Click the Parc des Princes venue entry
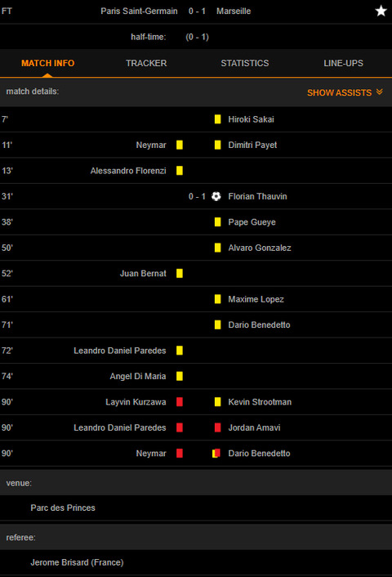Image resolution: width=392 pixels, height=577 pixels. [63, 508]
